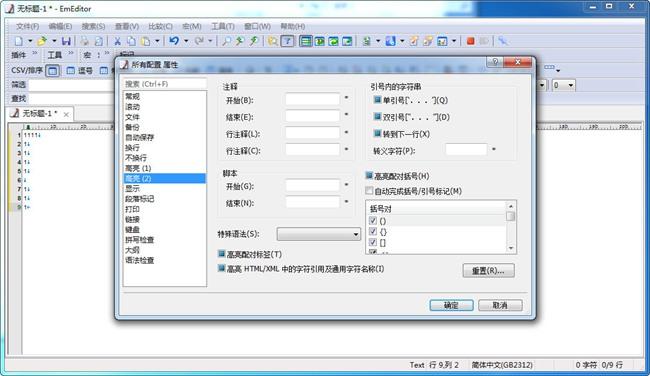
Task: Open the 编辑(E) menu
Action: click(60, 26)
